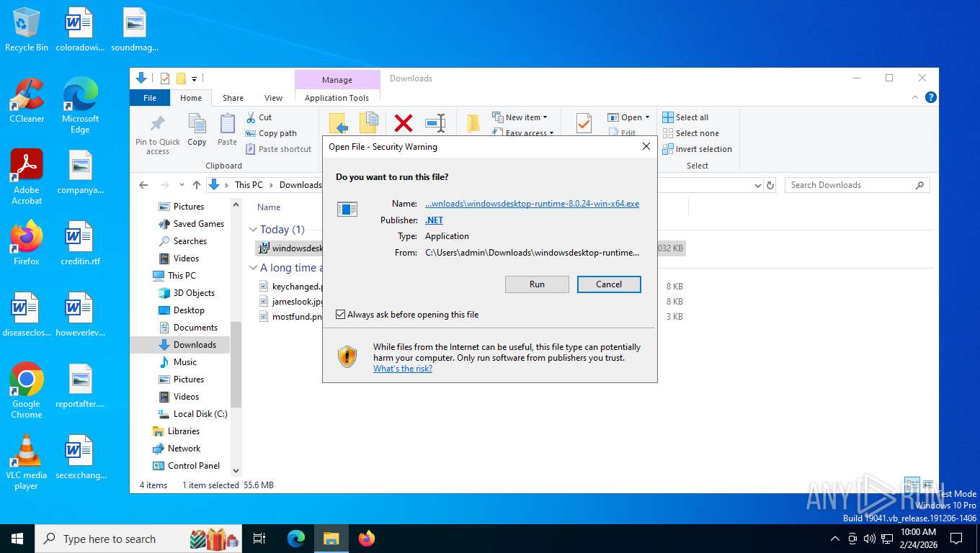Open the 'What's the risk?' link

(403, 369)
